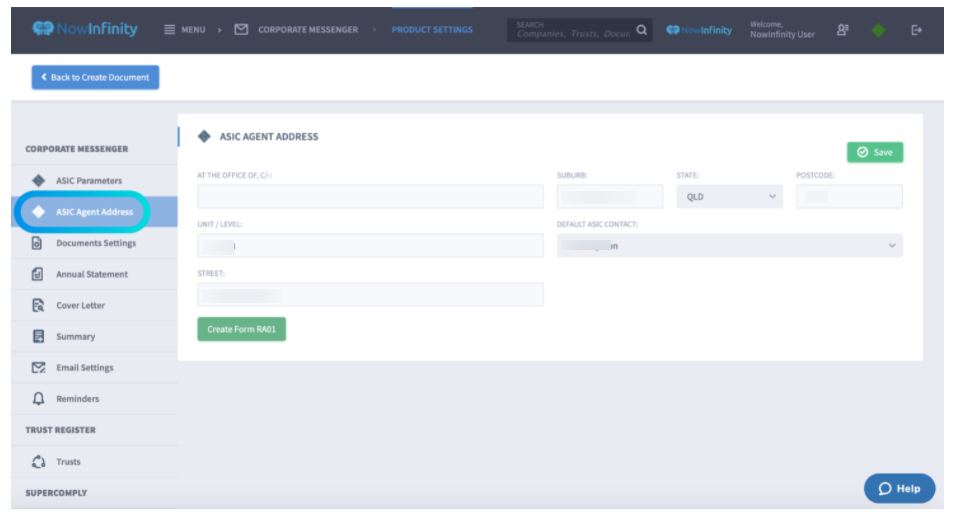
Task: Expand the Default ASIC Contact dropdown
Action: click(x=729, y=245)
